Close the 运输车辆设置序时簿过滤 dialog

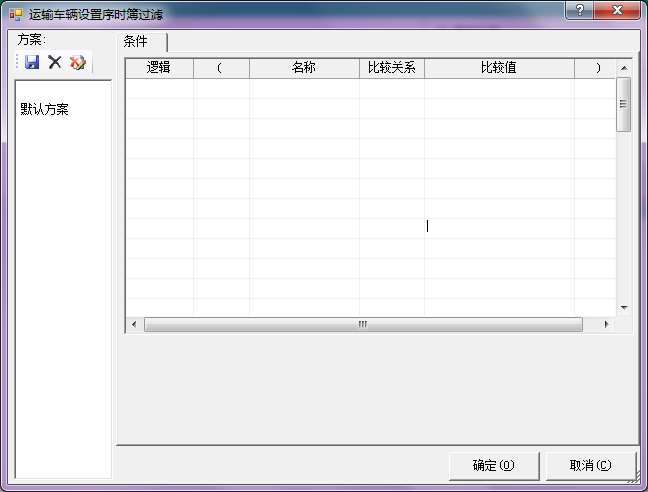(x=617, y=10)
